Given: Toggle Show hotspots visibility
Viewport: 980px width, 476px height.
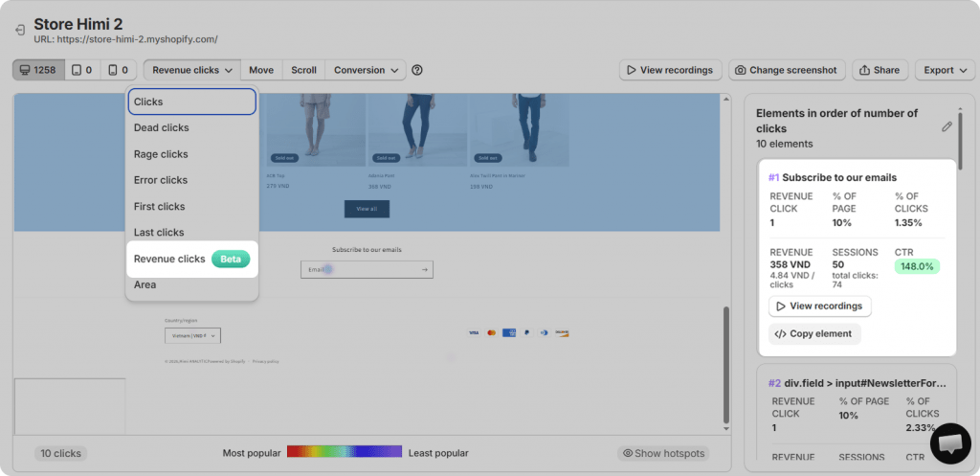Looking at the screenshot, I should [664, 453].
